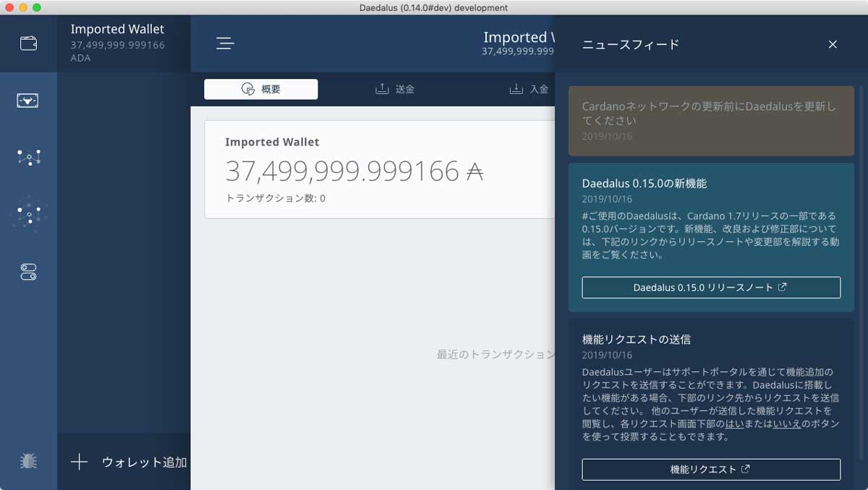
Task: Click the トランザクション数: 0 text
Action: [x=275, y=198]
